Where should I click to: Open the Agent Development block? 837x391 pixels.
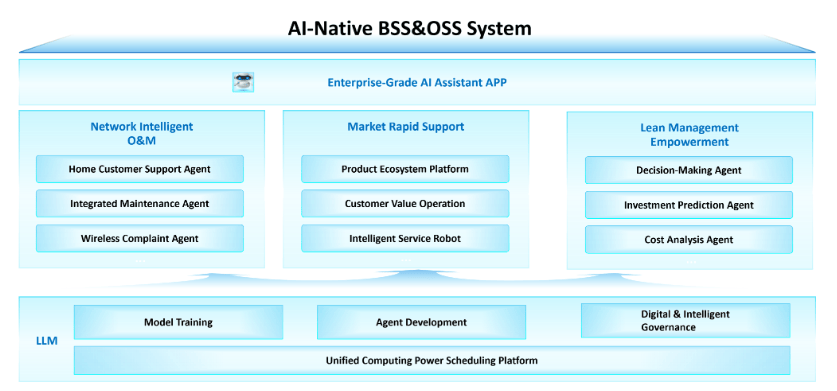(422, 322)
